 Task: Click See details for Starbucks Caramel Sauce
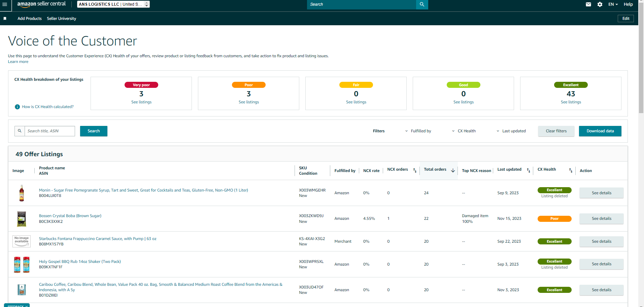click(602, 241)
